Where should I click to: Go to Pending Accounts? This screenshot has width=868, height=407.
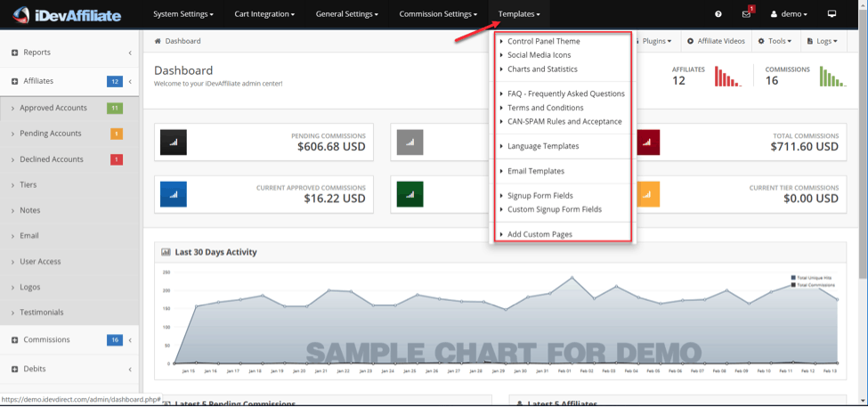tap(51, 134)
